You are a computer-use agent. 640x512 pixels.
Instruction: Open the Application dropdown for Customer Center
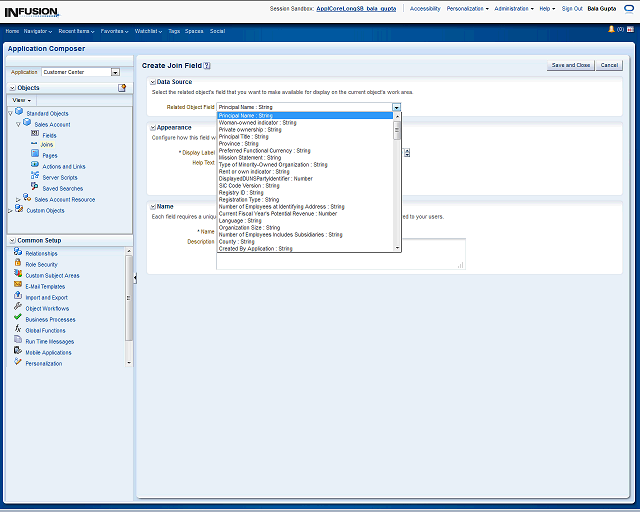click(115, 72)
